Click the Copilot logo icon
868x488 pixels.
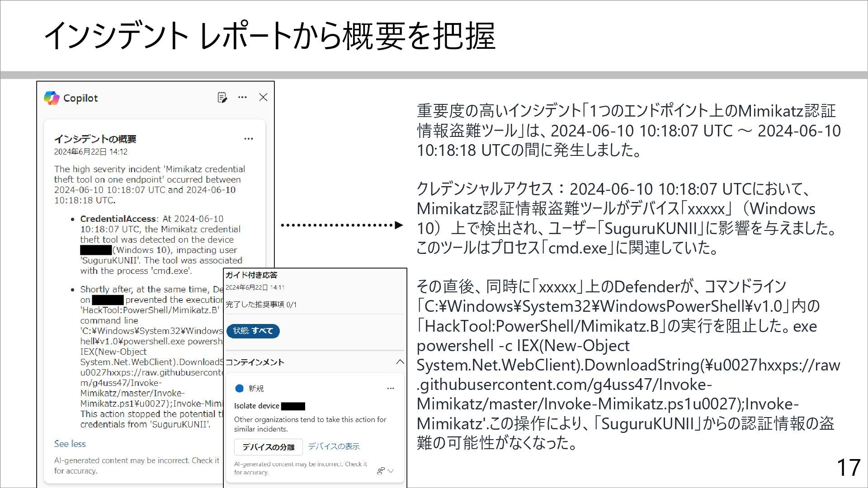(x=52, y=98)
